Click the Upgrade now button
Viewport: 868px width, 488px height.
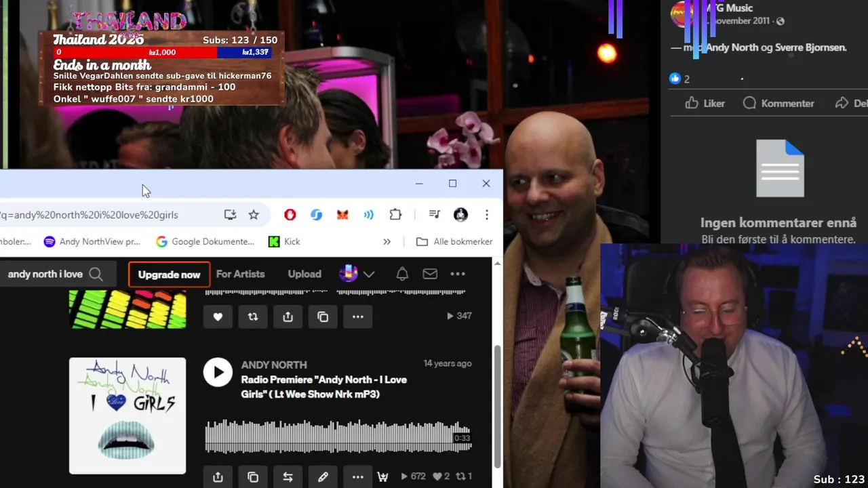point(169,274)
